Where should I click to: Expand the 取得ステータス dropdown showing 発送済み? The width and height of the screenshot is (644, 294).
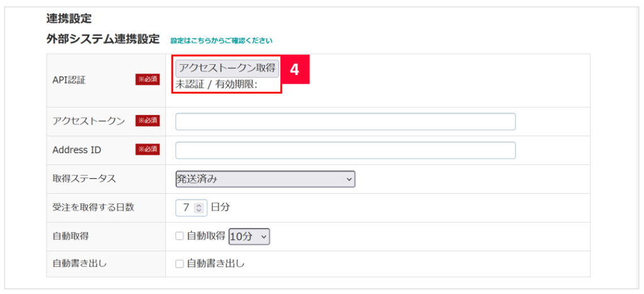click(265, 179)
